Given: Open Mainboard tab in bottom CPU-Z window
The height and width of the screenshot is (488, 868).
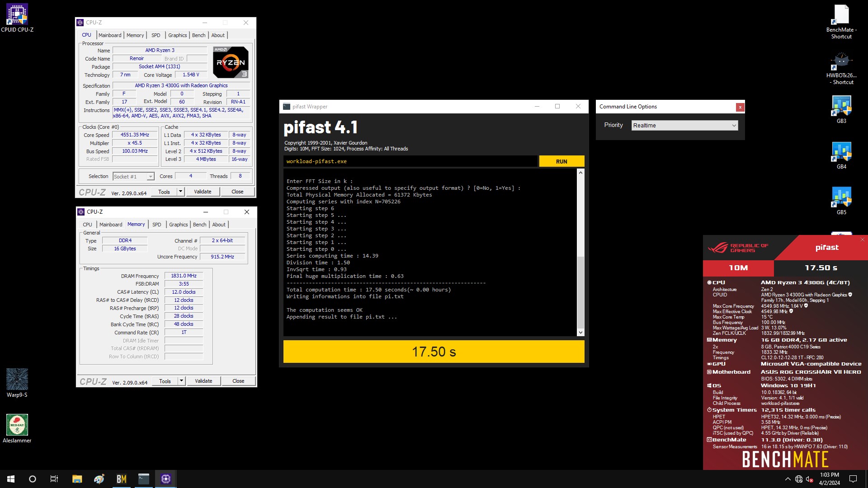Looking at the screenshot, I should [x=111, y=225].
